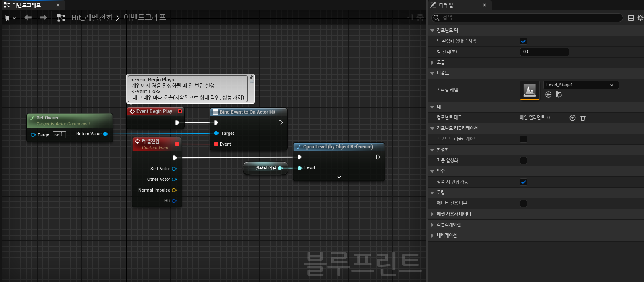Browse to the asset in Content Browser

[x=559, y=94]
